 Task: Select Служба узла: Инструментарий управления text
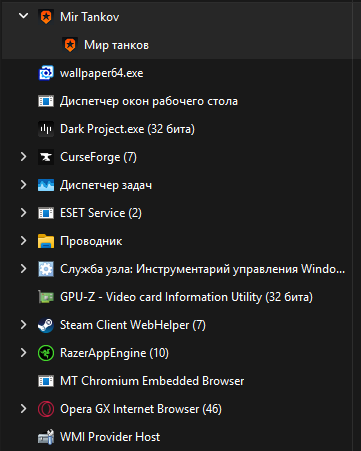[x=203, y=269]
